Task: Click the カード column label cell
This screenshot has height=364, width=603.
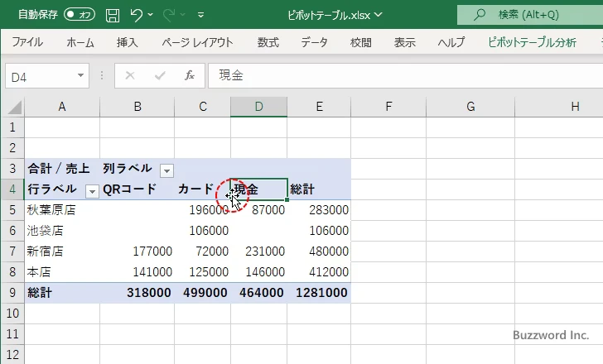Action: pyautogui.click(x=203, y=189)
